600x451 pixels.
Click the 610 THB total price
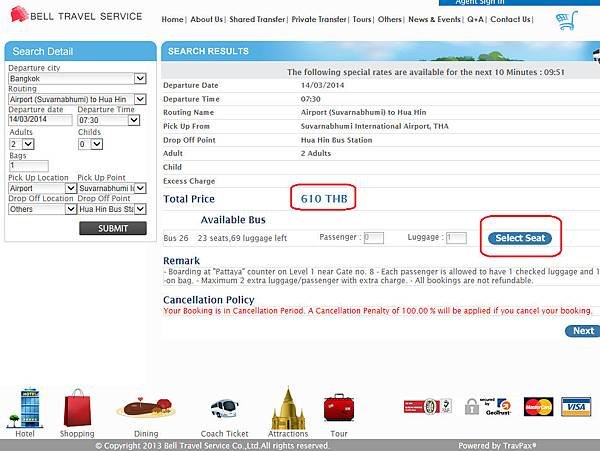(324, 199)
